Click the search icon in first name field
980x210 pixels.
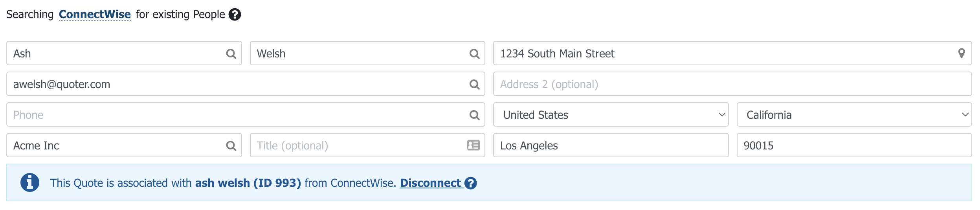coord(231,54)
